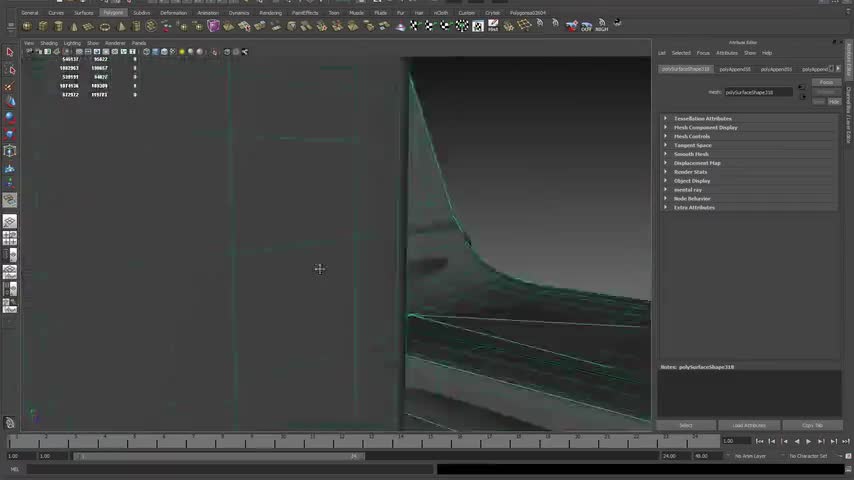Click the Copy Tab button
This screenshot has height=480, width=854.
(812, 426)
